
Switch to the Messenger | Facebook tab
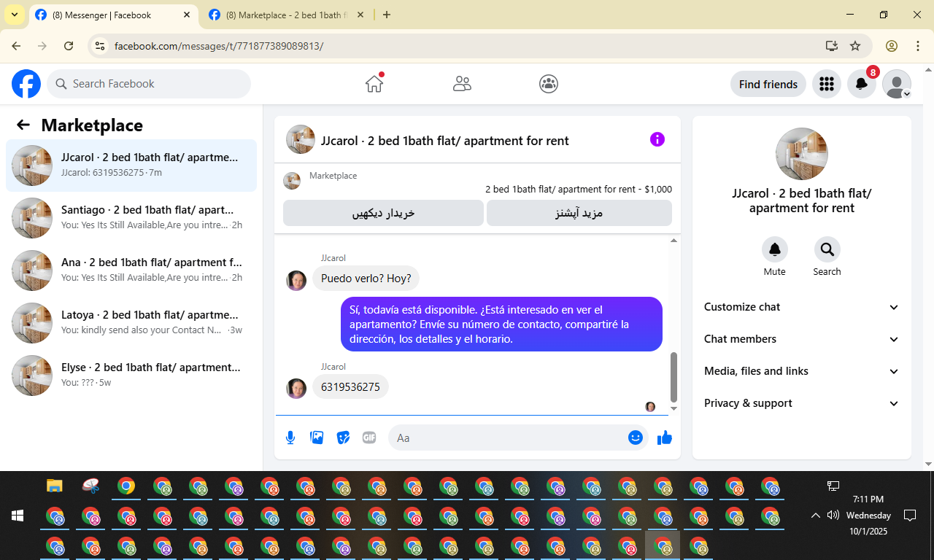pos(113,15)
